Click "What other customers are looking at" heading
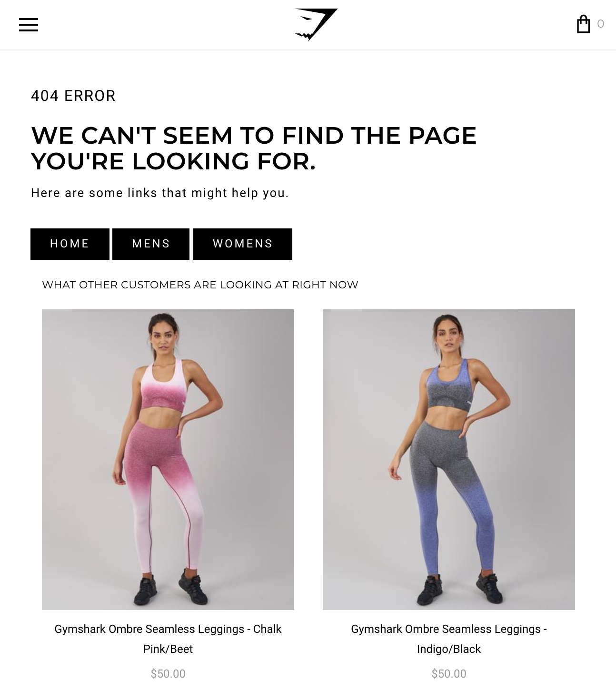The width and height of the screenshot is (616, 690). click(200, 285)
